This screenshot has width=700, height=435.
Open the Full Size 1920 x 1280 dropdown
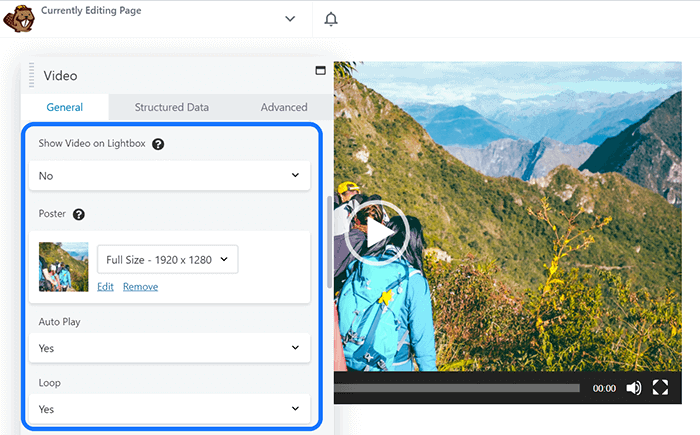167,259
